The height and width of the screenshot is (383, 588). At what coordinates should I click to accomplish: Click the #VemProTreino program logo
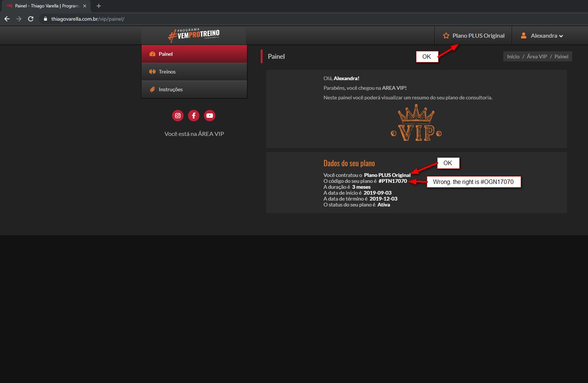[x=194, y=35]
